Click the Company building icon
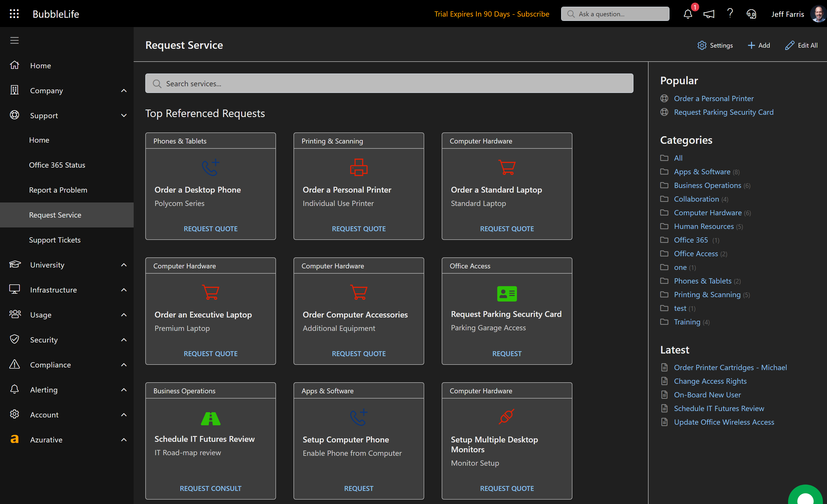This screenshot has height=504, width=827. coord(15,90)
